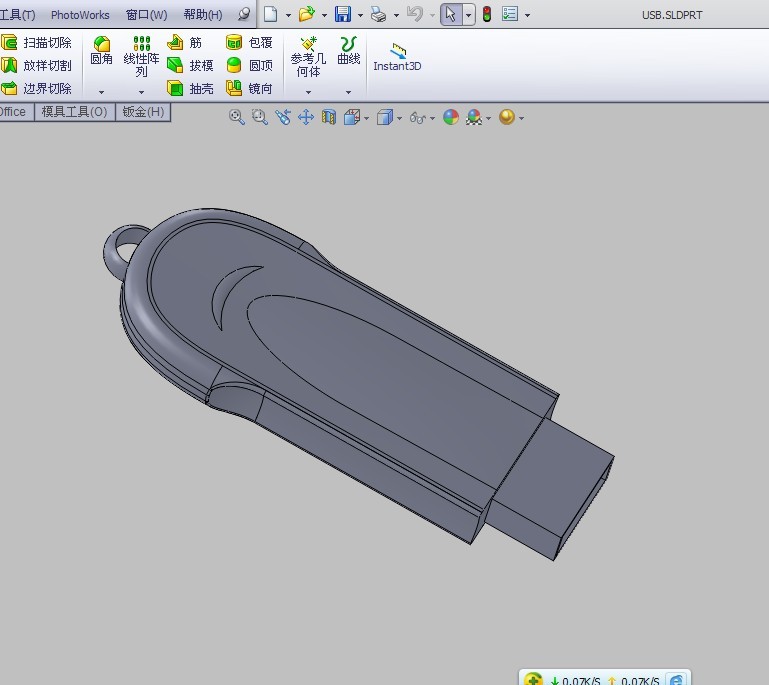The width and height of the screenshot is (769, 685).
Task: Expand the Fillet (圆角) dropdown arrow
Action: [102, 92]
